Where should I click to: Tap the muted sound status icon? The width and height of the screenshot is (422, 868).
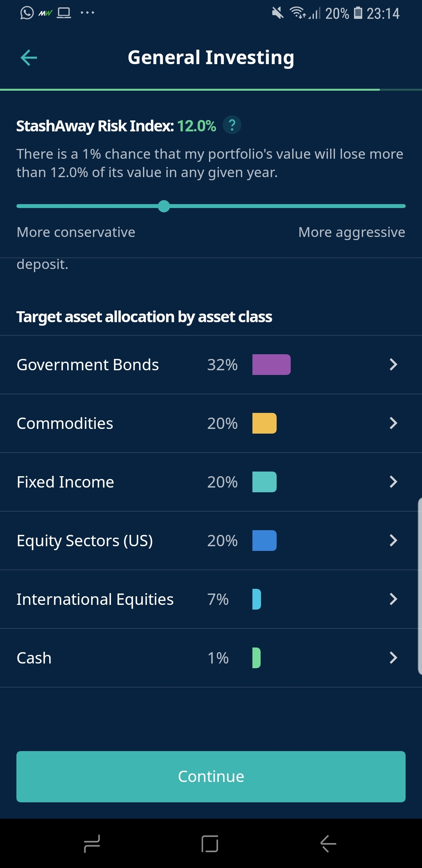[277, 13]
